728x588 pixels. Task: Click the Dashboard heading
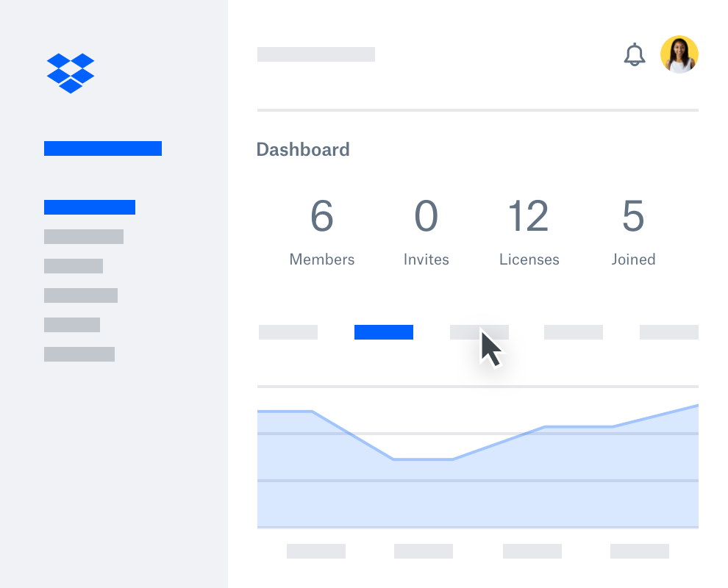[303, 150]
